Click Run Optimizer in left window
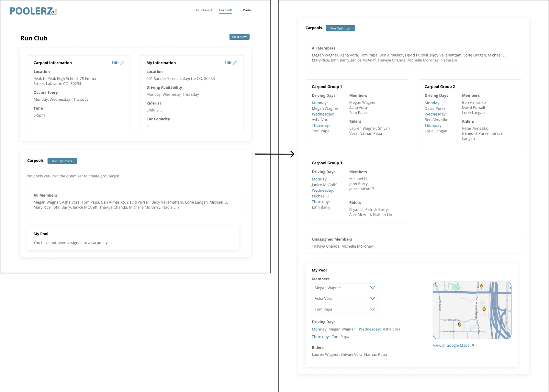The height and width of the screenshot is (392, 549). (x=62, y=161)
